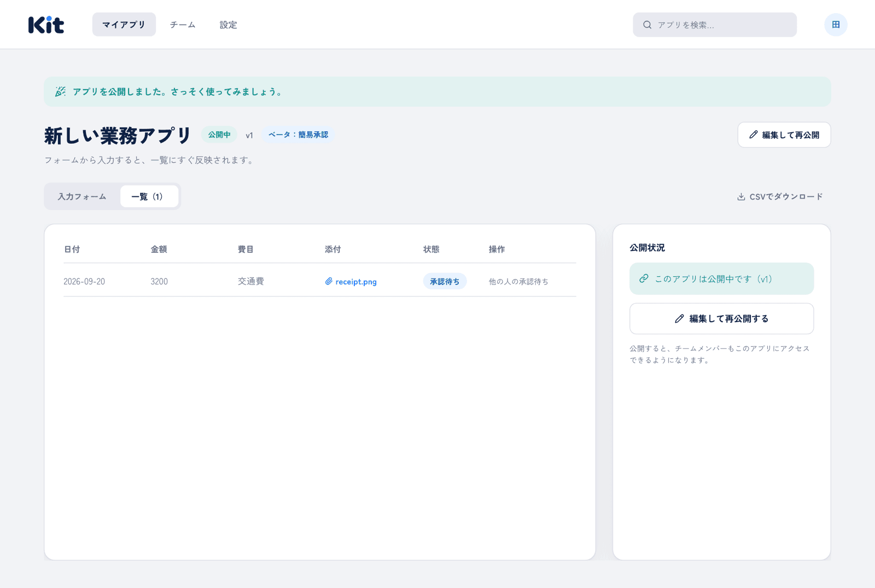875x588 pixels.
Task: Click the 承認待ち status pill
Action: [445, 281]
